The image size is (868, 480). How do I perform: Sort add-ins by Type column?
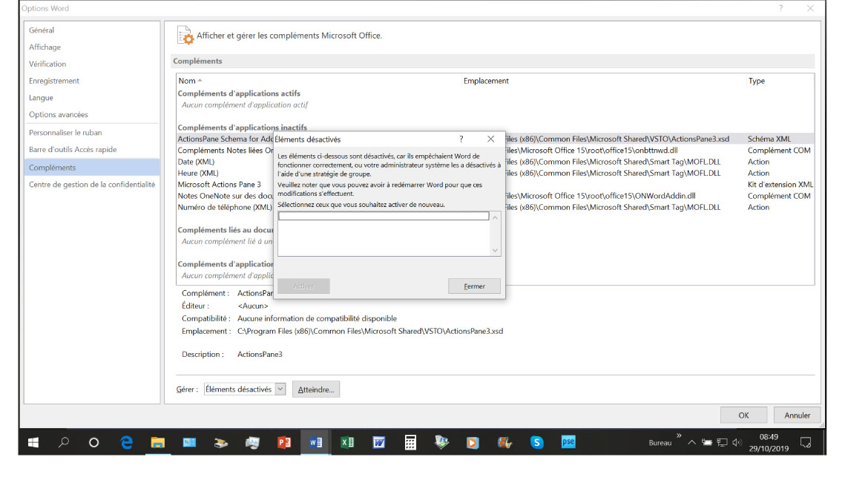click(757, 81)
